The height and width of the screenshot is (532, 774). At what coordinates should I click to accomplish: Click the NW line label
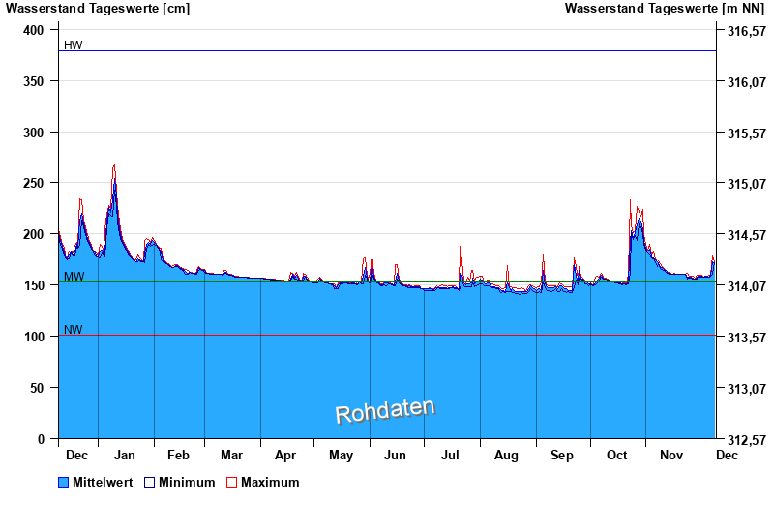pos(73,330)
